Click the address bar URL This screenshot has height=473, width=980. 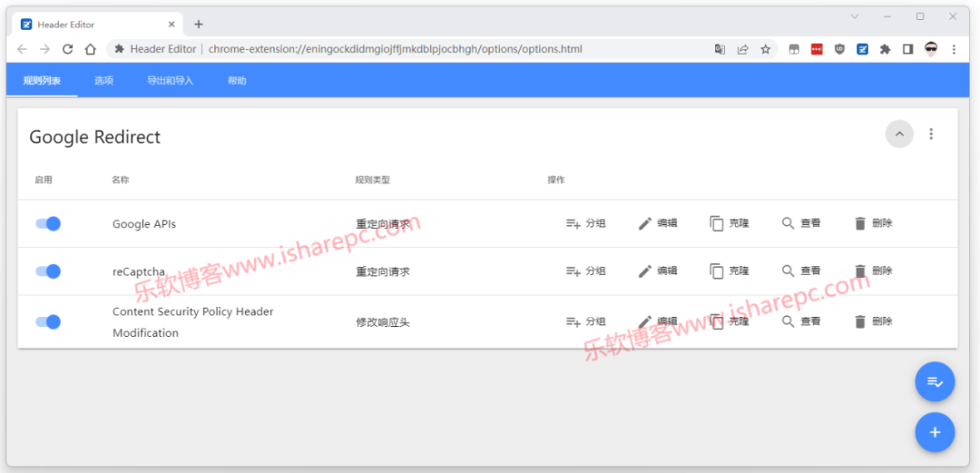(395, 49)
